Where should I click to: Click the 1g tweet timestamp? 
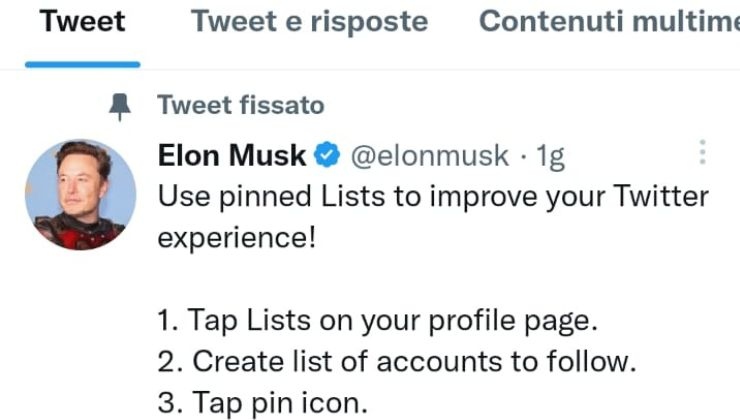(551, 155)
